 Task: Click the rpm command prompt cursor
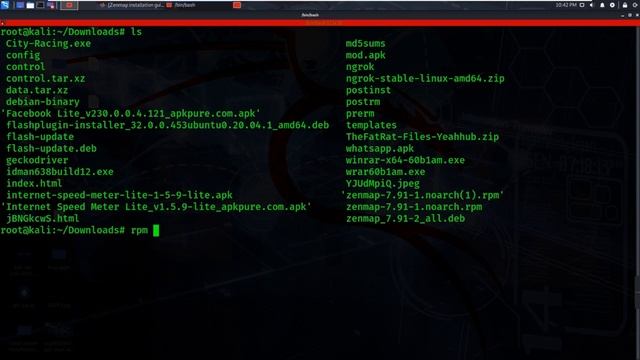tap(156, 230)
